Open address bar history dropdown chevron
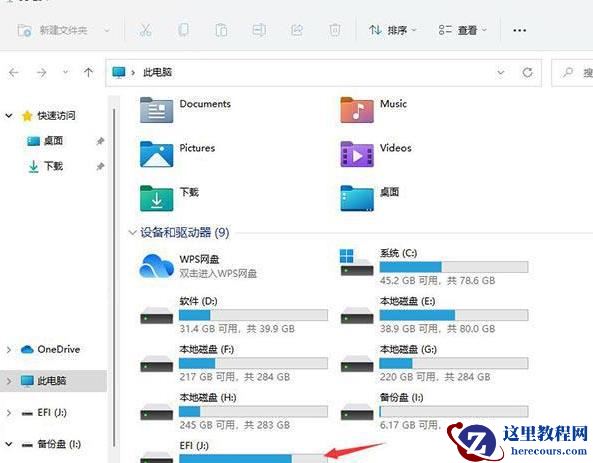Image resolution: width=593 pixels, height=463 pixels. click(x=500, y=72)
